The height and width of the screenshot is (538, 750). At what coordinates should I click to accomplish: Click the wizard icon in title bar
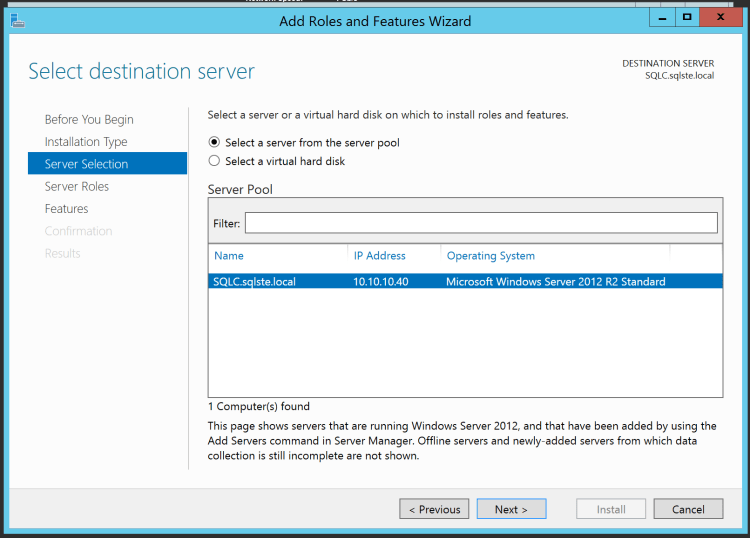click(16, 20)
